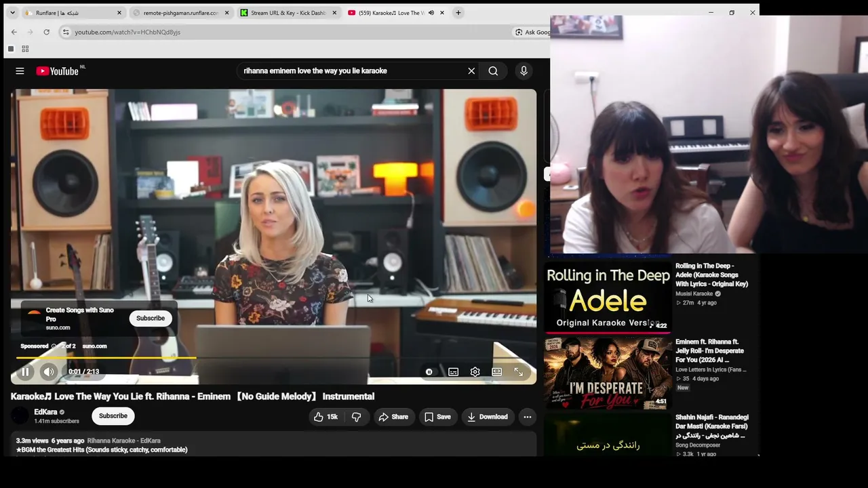
Task: Open the player settings gear
Action: tap(475, 372)
